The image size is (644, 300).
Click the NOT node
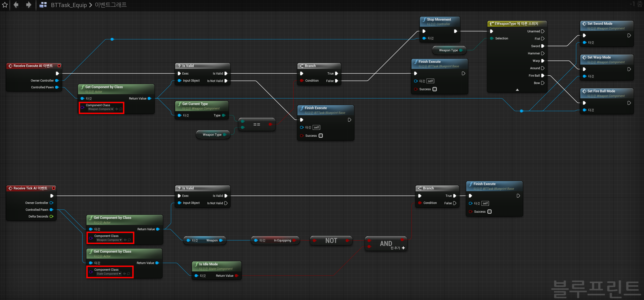coord(331,241)
